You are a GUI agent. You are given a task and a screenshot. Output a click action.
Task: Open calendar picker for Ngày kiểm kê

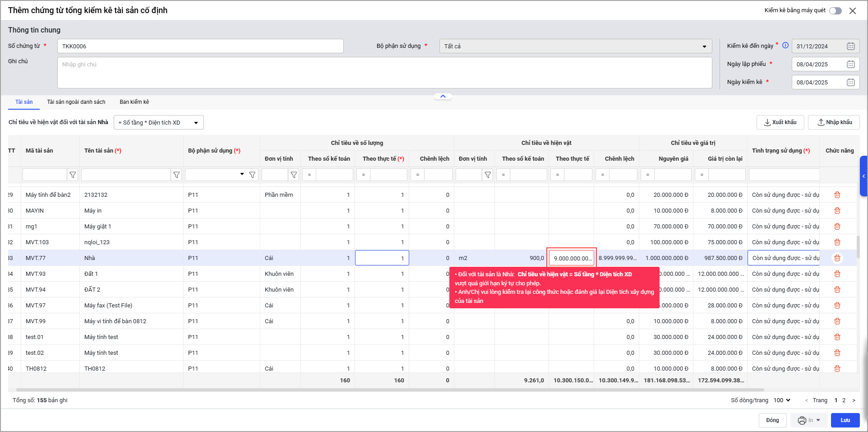[850, 82]
